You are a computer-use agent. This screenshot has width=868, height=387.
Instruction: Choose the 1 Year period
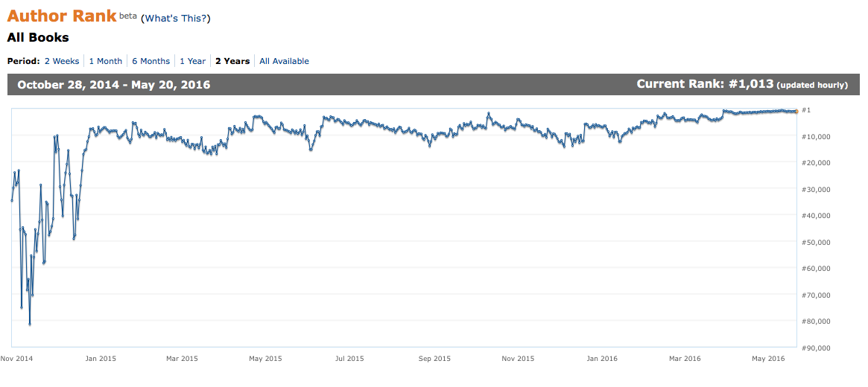pos(192,61)
